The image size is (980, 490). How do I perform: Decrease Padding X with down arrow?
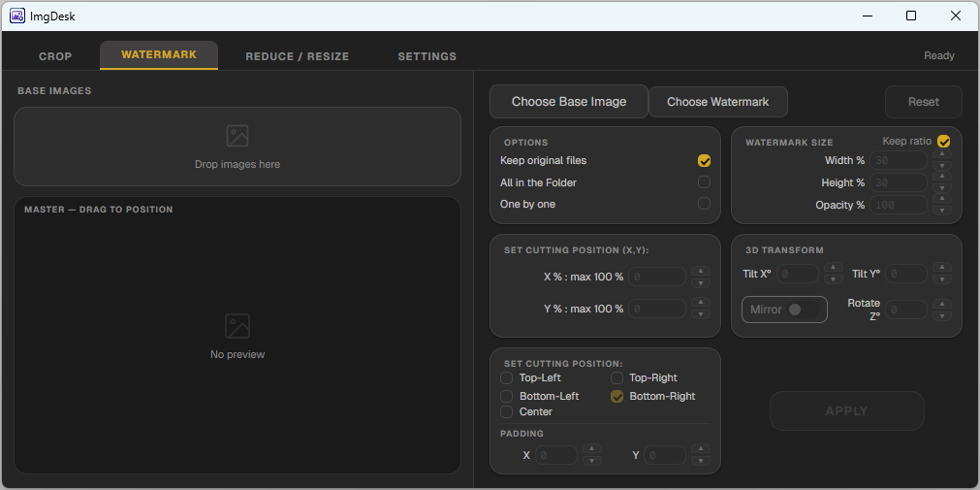click(x=592, y=461)
